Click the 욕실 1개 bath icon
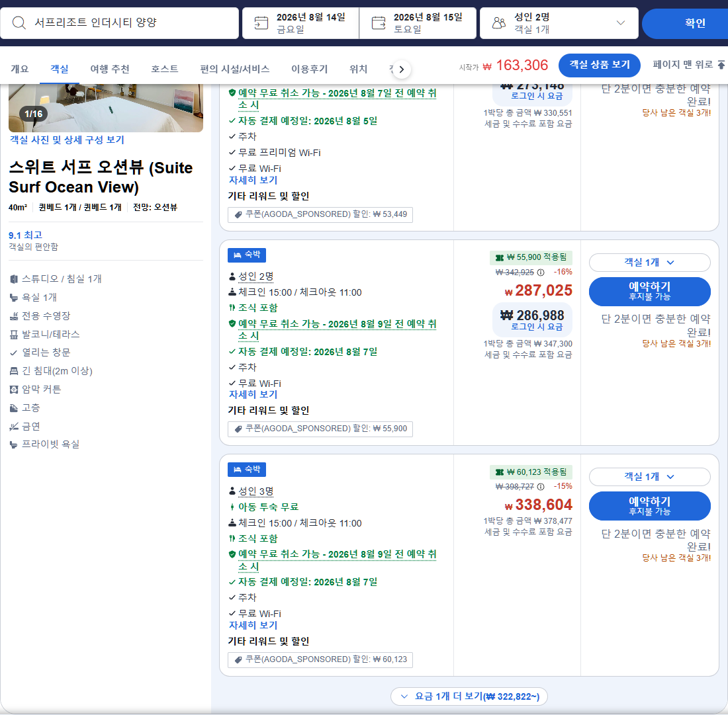Image resolution: width=728 pixels, height=715 pixels. coord(14,298)
